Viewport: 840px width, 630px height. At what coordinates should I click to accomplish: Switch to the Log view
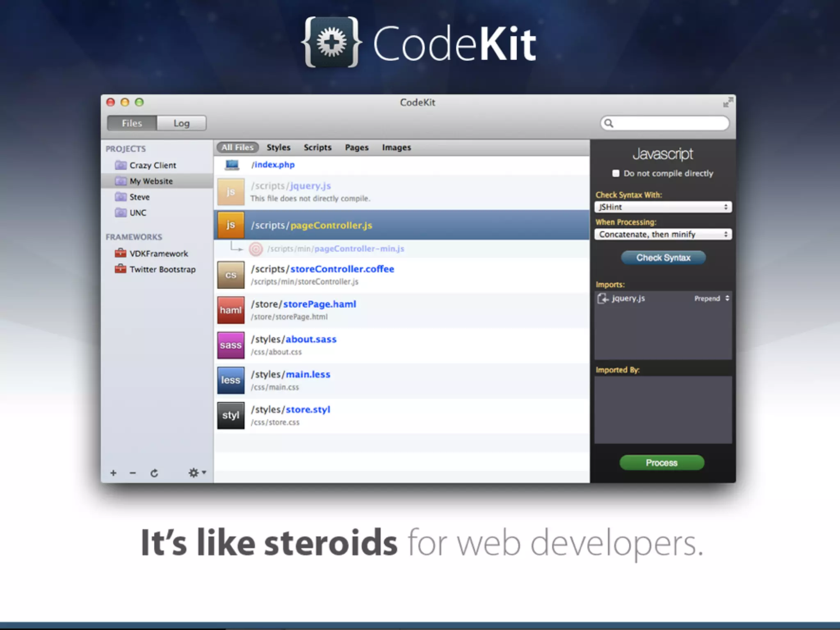(x=181, y=123)
